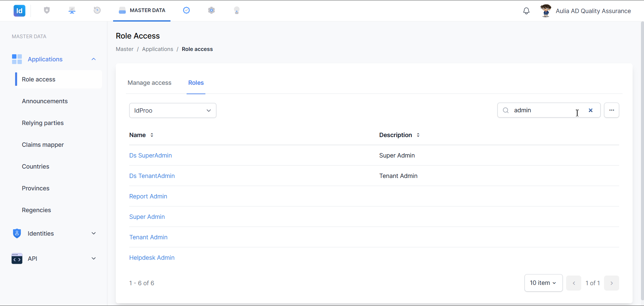Clear the admin search text
644x306 pixels.
[591, 110]
